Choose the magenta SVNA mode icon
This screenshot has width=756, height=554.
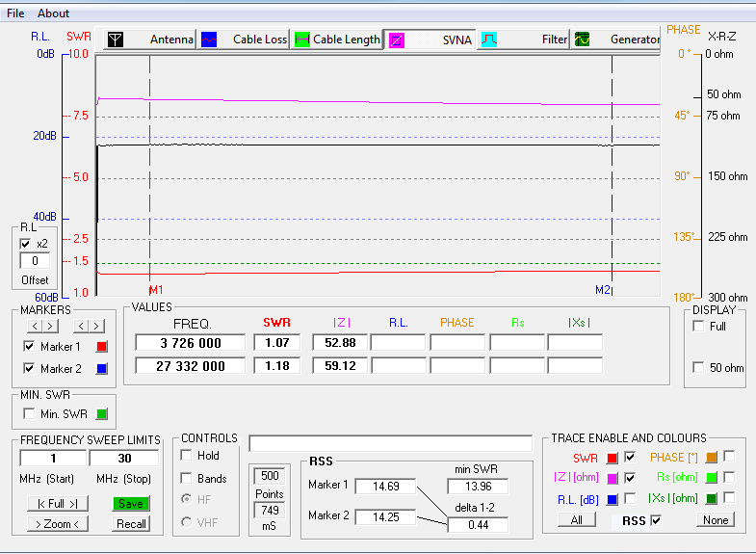396,40
